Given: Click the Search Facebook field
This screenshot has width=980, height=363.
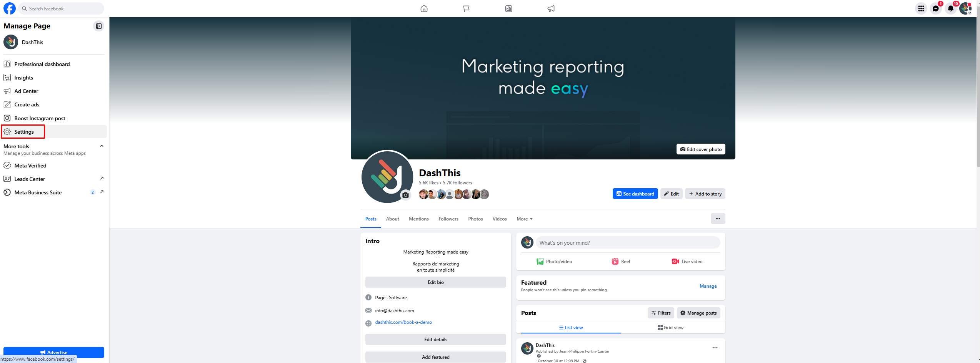Looking at the screenshot, I should pyautogui.click(x=61, y=8).
